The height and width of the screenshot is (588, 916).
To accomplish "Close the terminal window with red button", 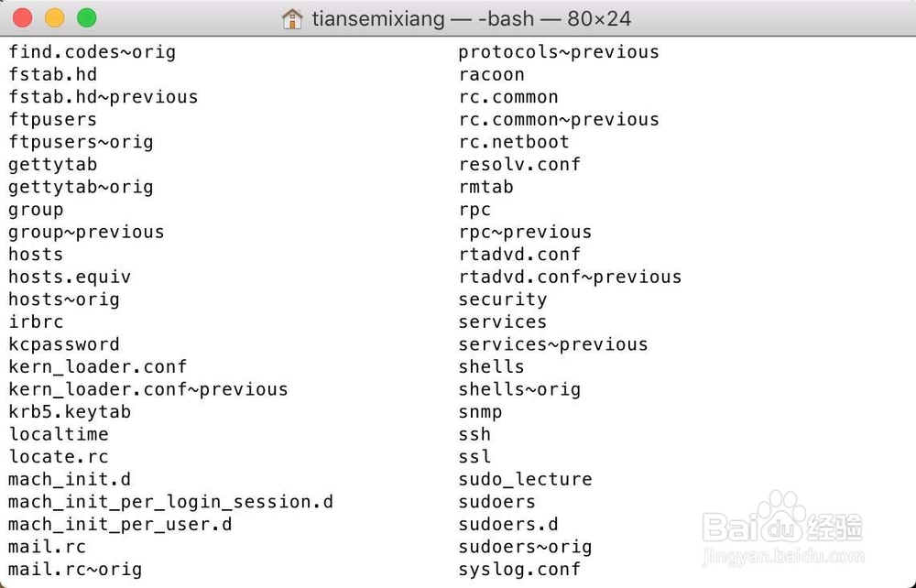I will pyautogui.click(x=23, y=18).
